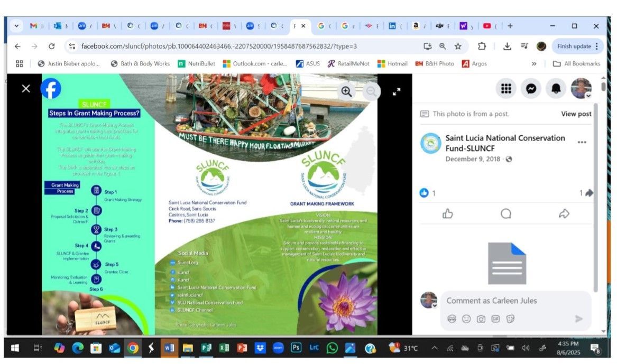Viewport: 617px width, 364px height.
Task: Open the December 9, 2018 post date
Action: click(473, 159)
